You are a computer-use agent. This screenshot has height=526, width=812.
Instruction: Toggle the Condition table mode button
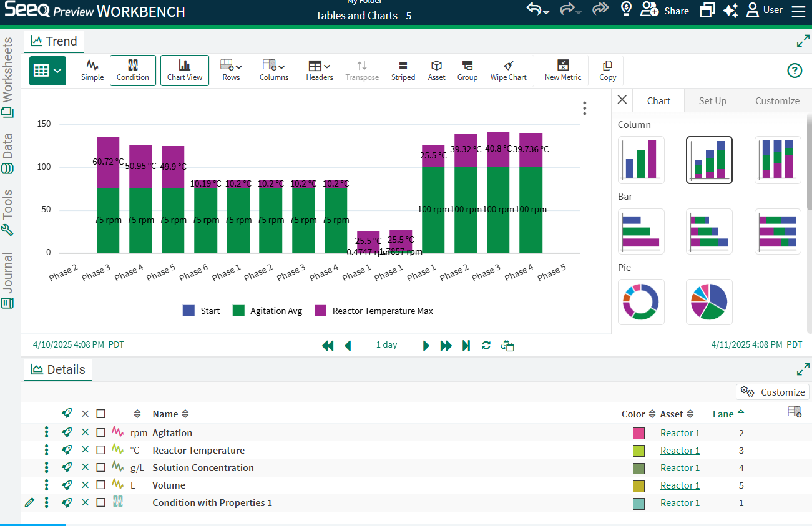[x=132, y=71]
